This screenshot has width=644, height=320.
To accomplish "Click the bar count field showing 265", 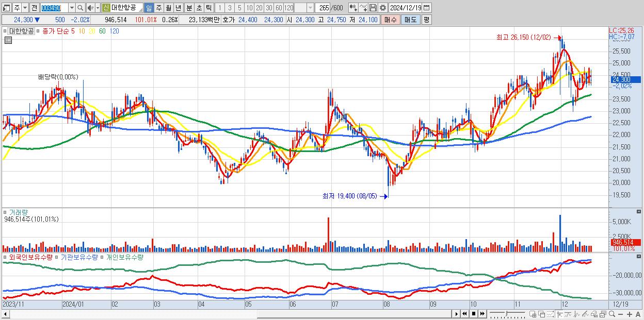I will pyautogui.click(x=323, y=8).
